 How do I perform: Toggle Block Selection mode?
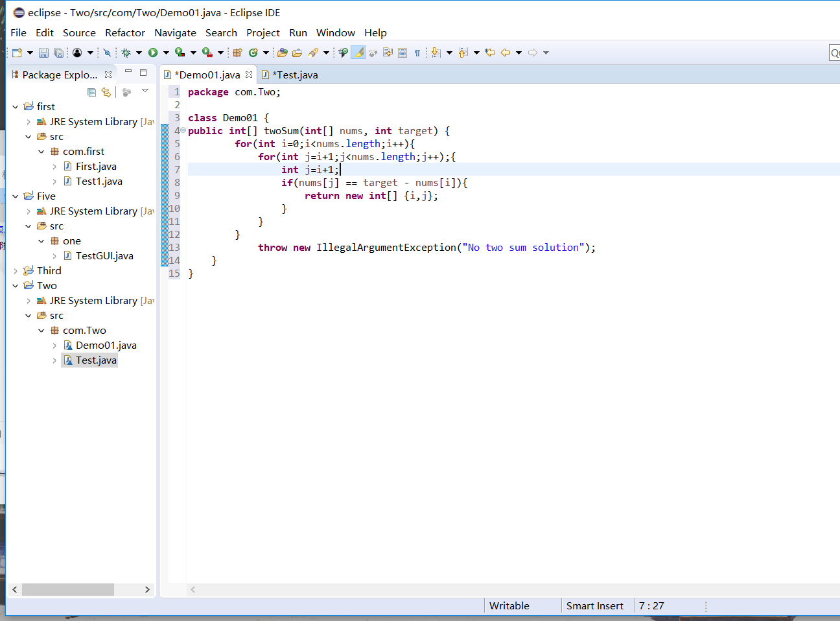point(402,53)
